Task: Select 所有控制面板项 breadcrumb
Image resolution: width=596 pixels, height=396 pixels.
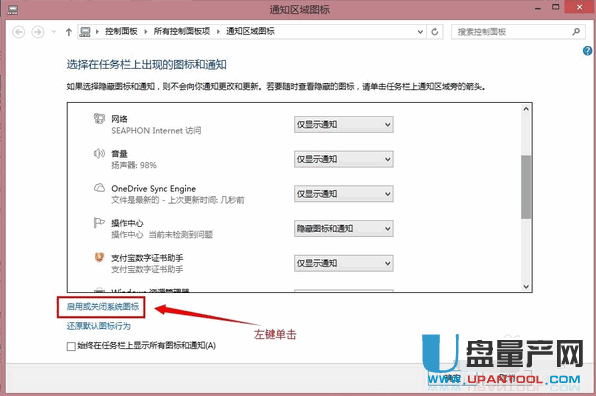Action: pos(182,31)
